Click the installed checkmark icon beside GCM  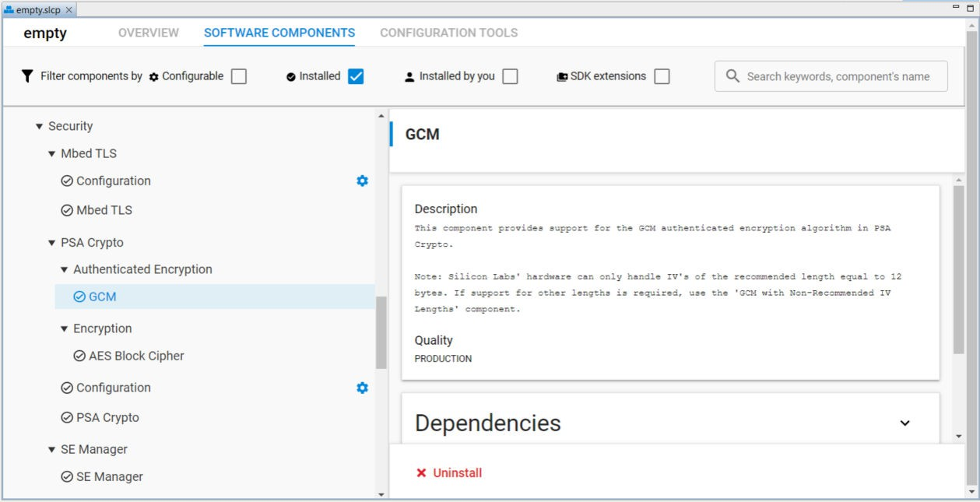coord(82,296)
